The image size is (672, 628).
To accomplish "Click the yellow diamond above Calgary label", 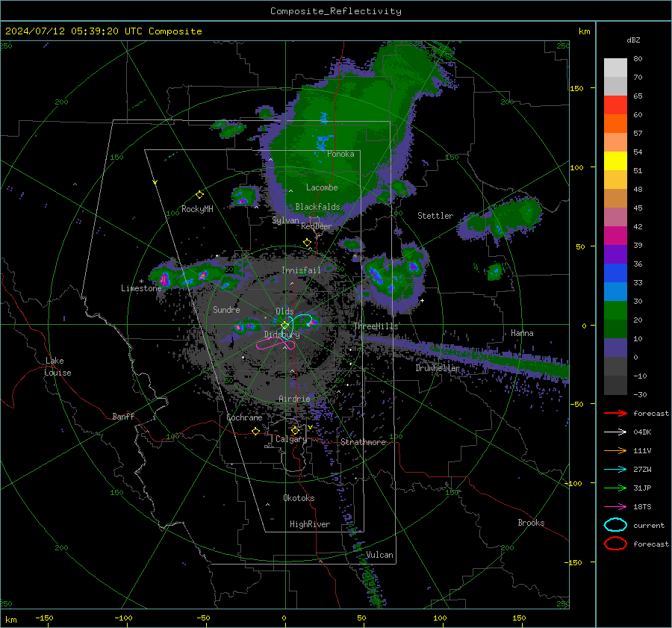I will pos(295,430).
